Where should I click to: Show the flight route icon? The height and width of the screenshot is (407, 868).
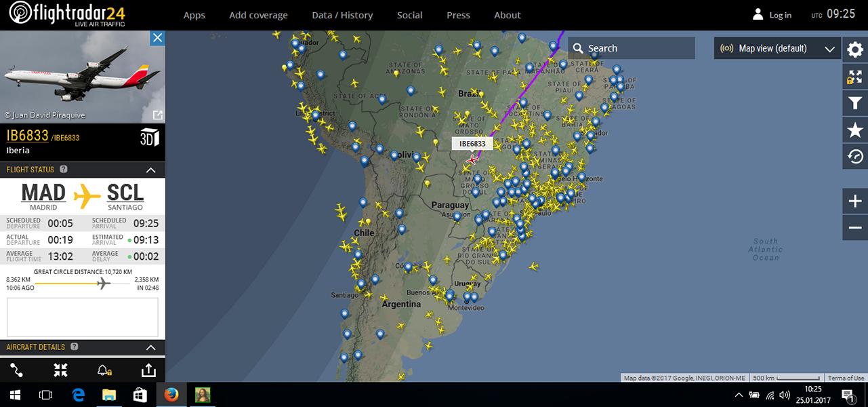[x=17, y=370]
